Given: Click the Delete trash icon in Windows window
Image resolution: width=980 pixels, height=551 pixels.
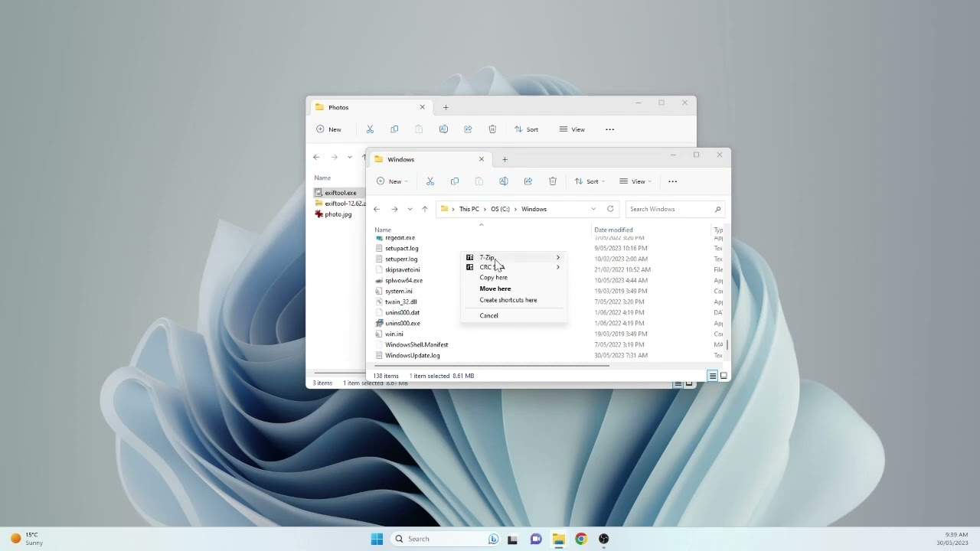Looking at the screenshot, I should [553, 181].
